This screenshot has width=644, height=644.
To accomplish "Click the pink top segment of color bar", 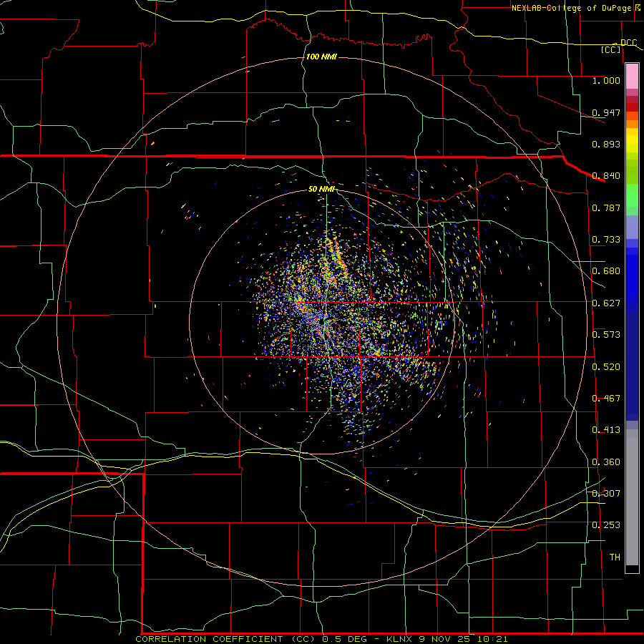I will (x=632, y=77).
